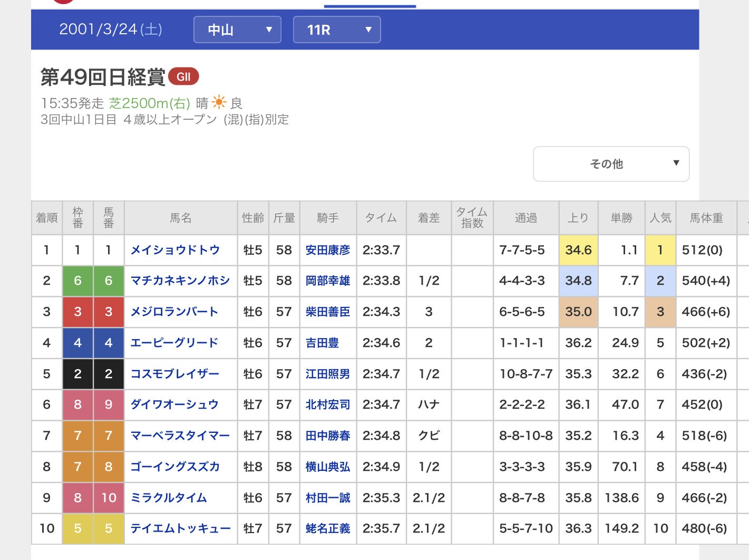
Task: Open horse テイエムトッキュー's page
Action: coord(180,528)
